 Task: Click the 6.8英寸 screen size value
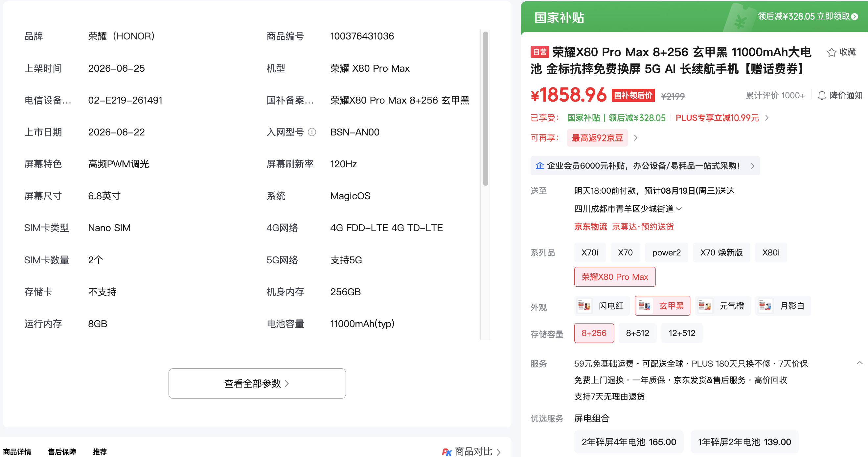[x=104, y=196]
